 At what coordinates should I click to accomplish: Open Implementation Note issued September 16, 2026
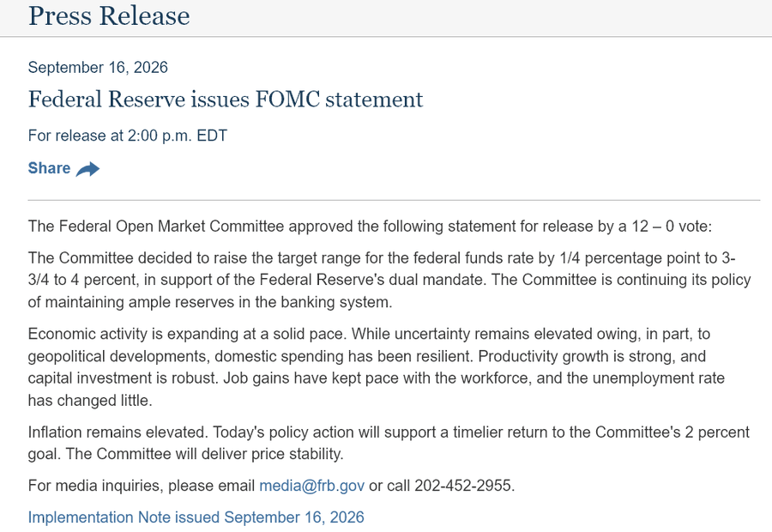tap(196, 517)
